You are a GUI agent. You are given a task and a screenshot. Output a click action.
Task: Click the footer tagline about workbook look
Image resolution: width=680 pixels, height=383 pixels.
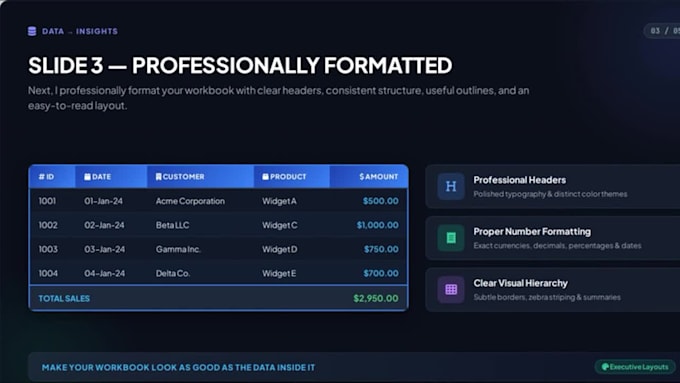pos(178,367)
